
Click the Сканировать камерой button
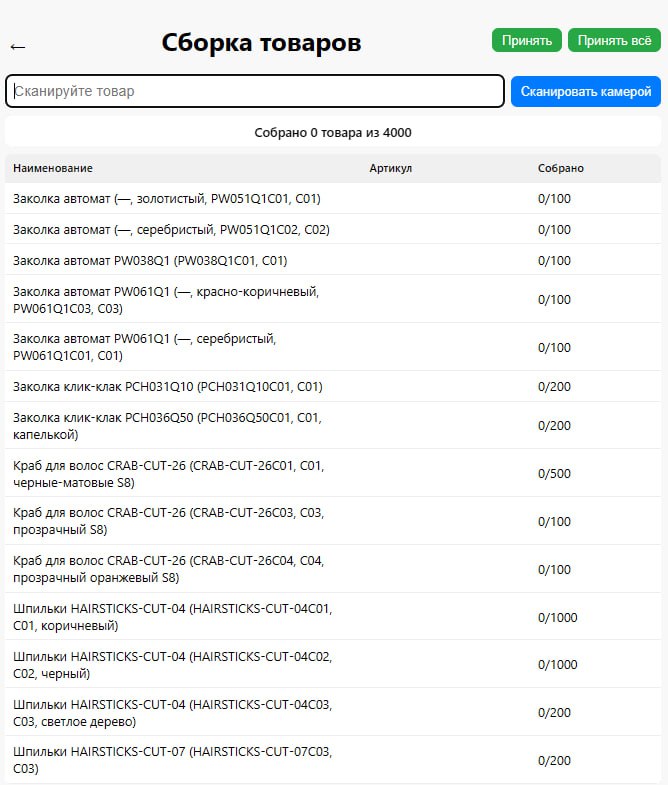[586, 91]
